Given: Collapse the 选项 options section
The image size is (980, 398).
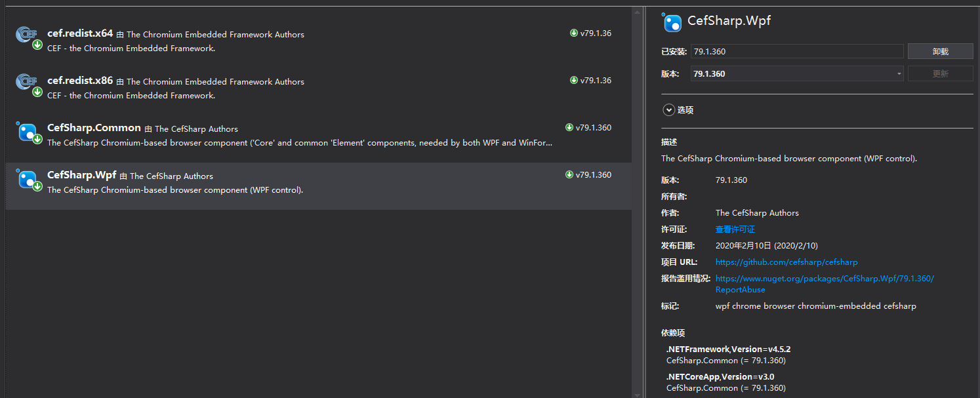Looking at the screenshot, I should tap(669, 109).
